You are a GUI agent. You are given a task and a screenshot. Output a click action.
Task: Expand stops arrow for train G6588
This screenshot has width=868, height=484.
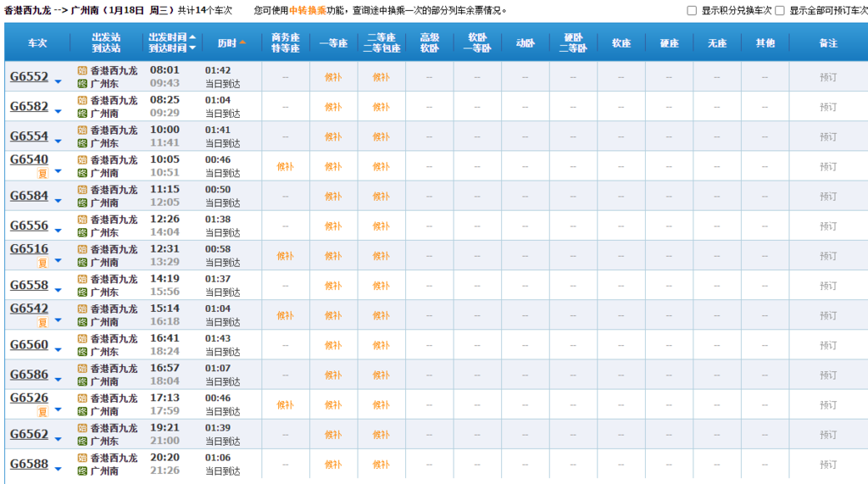(x=58, y=470)
